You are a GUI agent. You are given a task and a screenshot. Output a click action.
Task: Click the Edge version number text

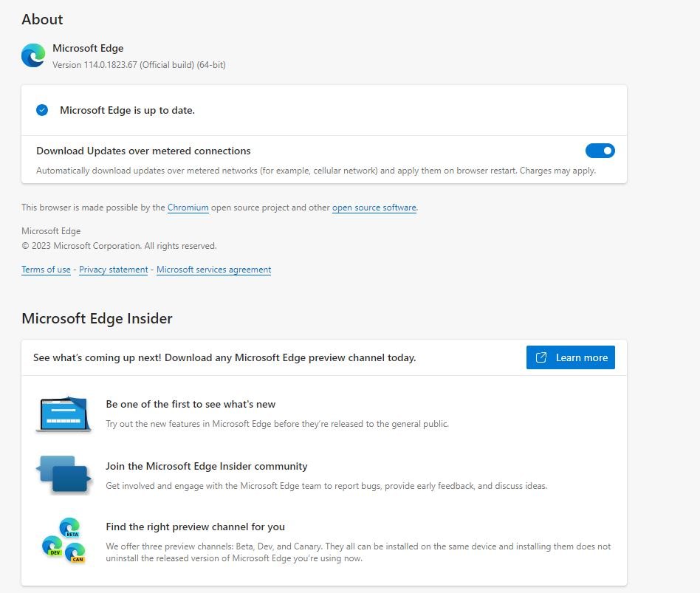139,65
